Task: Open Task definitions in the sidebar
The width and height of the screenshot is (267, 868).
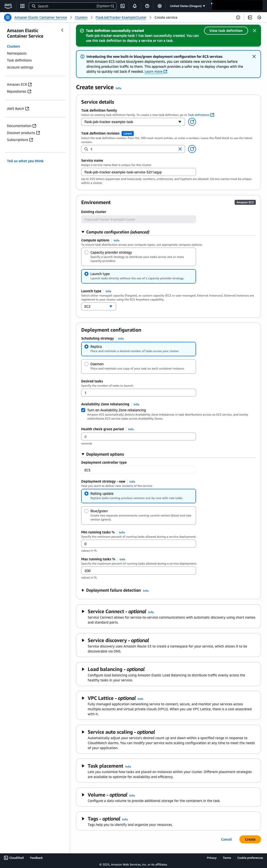Action: point(19,60)
